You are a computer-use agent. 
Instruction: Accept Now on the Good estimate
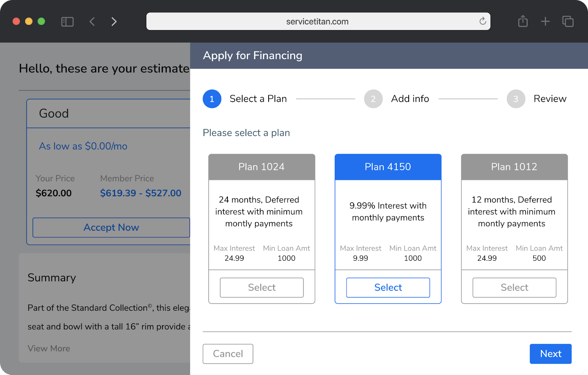[x=111, y=227]
